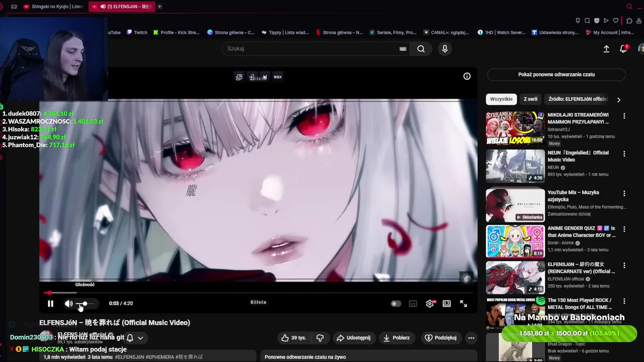Click browser snapshot crop icon
Screen dimensions: 644x362
click(587, 21)
